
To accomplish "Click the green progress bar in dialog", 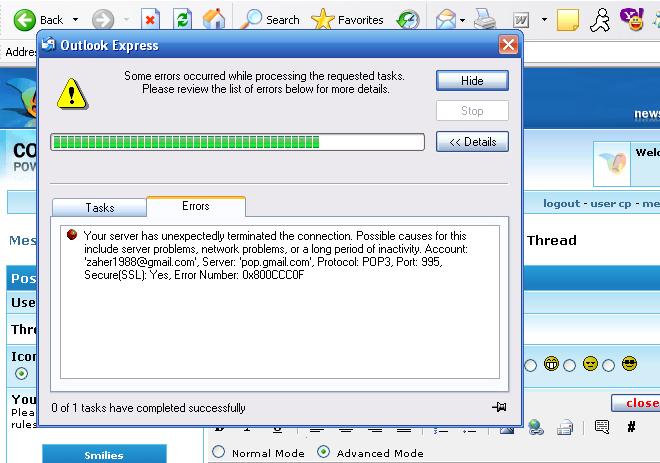I will (237, 142).
